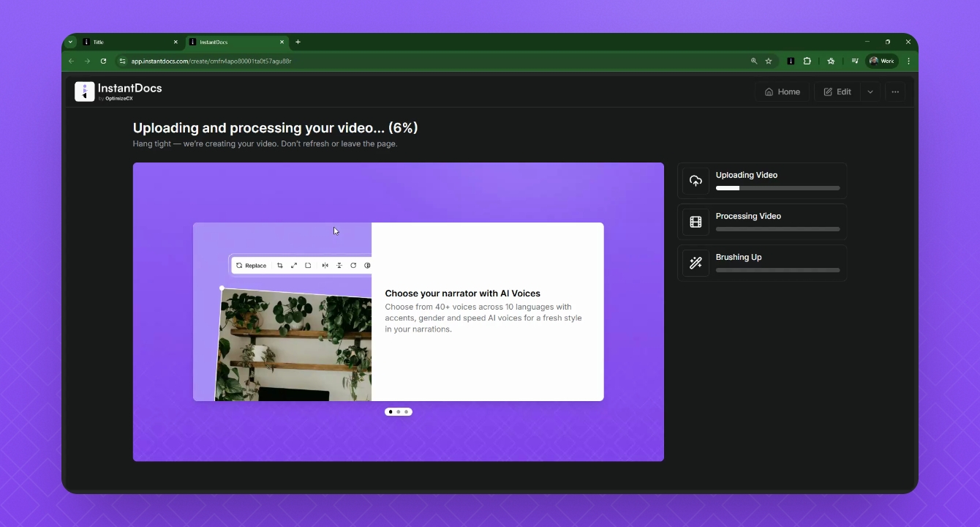Screen dimensions: 980x527
Task: Click the expand arrows icon in slide toolbar
Action: point(294,266)
